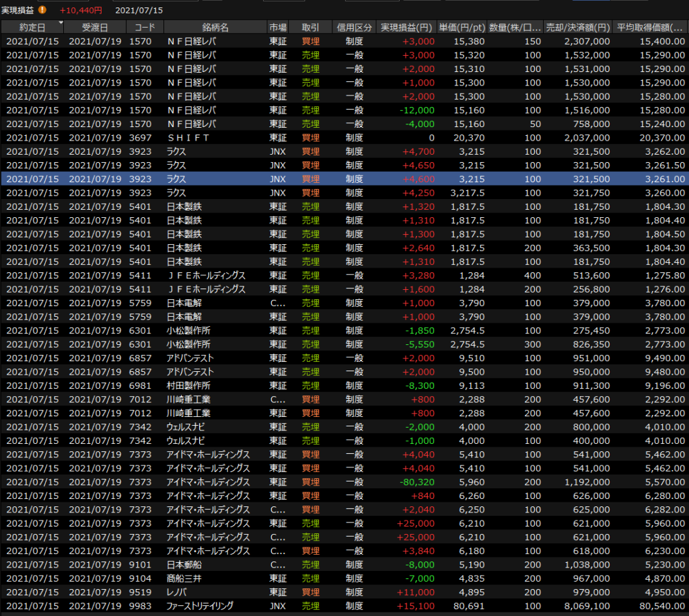Sort by the コード column header

click(144, 28)
